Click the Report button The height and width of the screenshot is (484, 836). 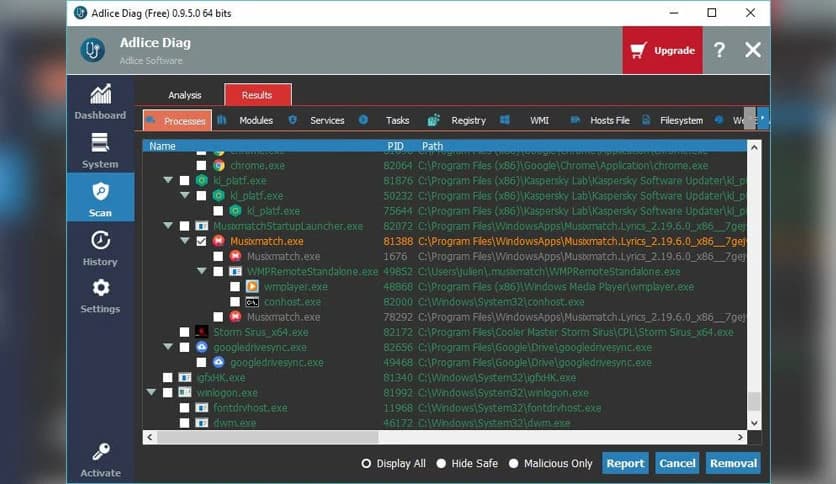[625, 463]
